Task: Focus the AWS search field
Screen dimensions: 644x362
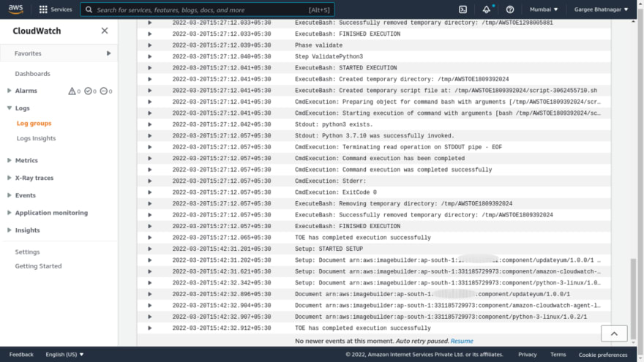Action: [207, 10]
